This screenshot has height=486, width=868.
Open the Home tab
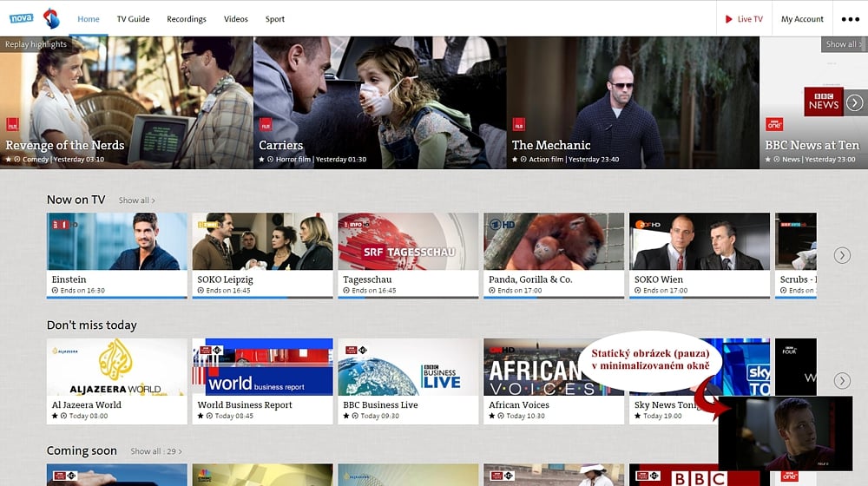[89, 19]
